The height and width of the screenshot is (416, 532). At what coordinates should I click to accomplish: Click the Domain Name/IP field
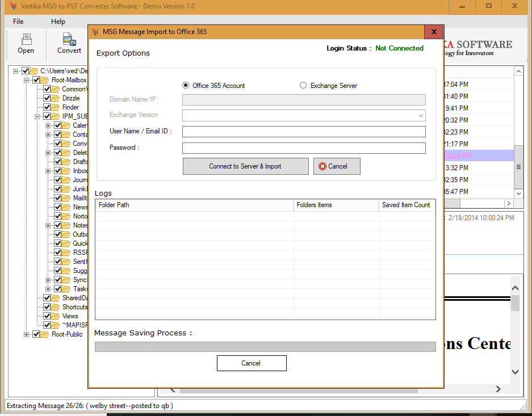304,100
